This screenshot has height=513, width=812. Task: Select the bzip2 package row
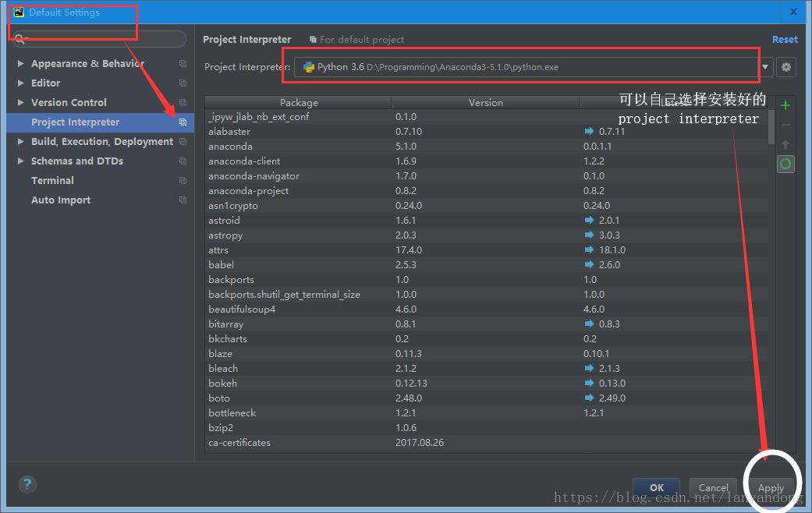point(486,427)
